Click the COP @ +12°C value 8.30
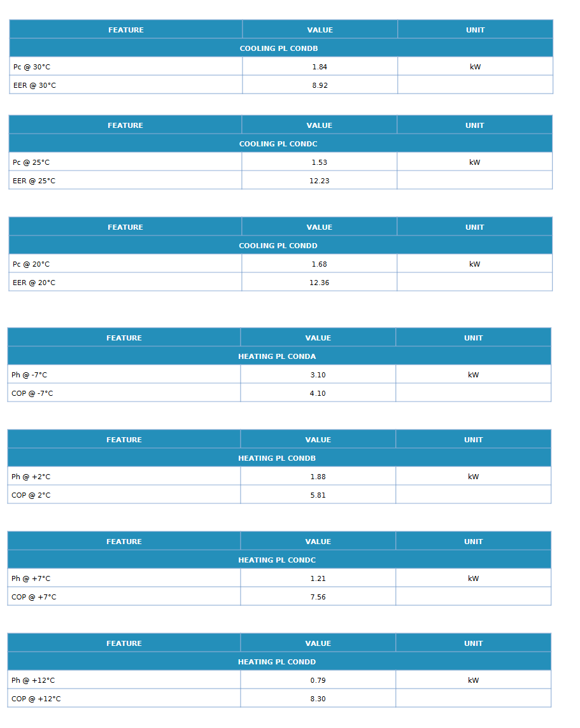This screenshot has width=580, height=728. pyautogui.click(x=318, y=699)
